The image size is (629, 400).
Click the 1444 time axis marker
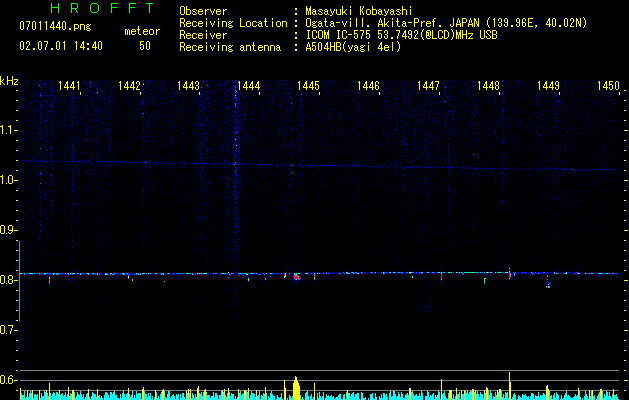click(x=249, y=86)
